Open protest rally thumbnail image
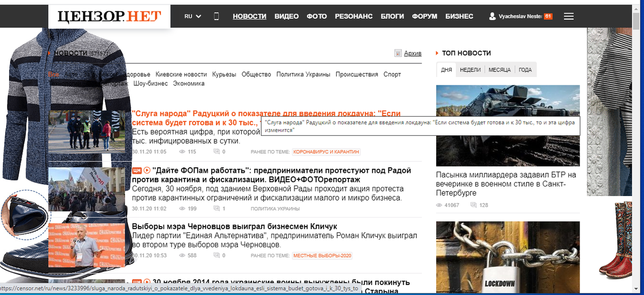Image resolution: width=644 pixels, height=295 pixels. click(87, 189)
